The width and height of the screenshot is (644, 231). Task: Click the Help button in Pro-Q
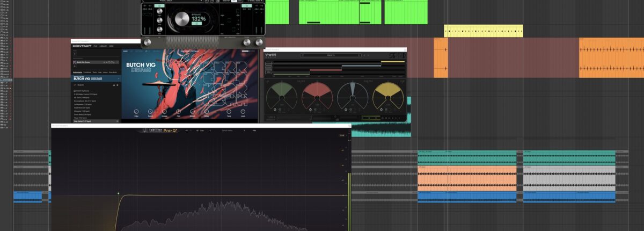[254, 130]
